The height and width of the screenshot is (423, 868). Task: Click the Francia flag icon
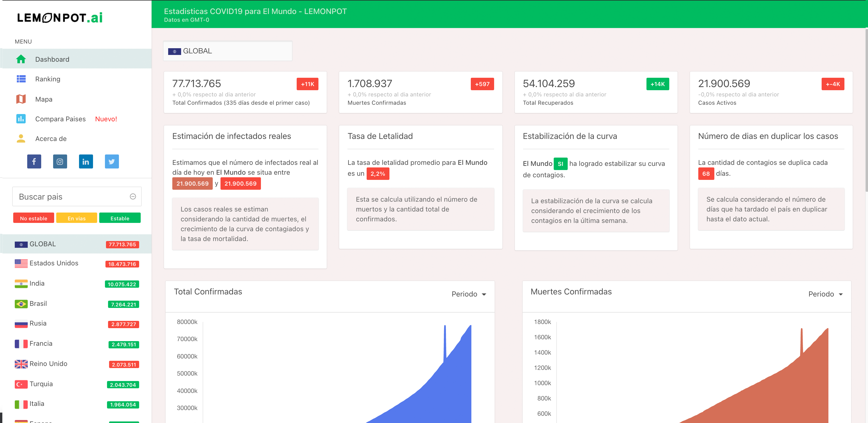(21, 344)
